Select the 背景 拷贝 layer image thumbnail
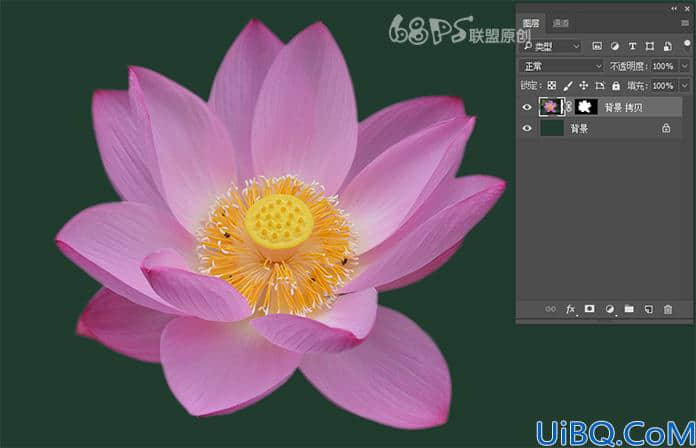The height and width of the screenshot is (448, 696). 551,107
